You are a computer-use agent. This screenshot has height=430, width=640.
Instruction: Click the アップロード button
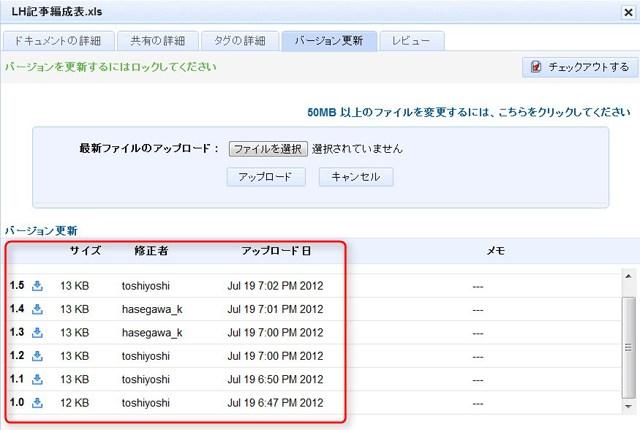click(266, 177)
